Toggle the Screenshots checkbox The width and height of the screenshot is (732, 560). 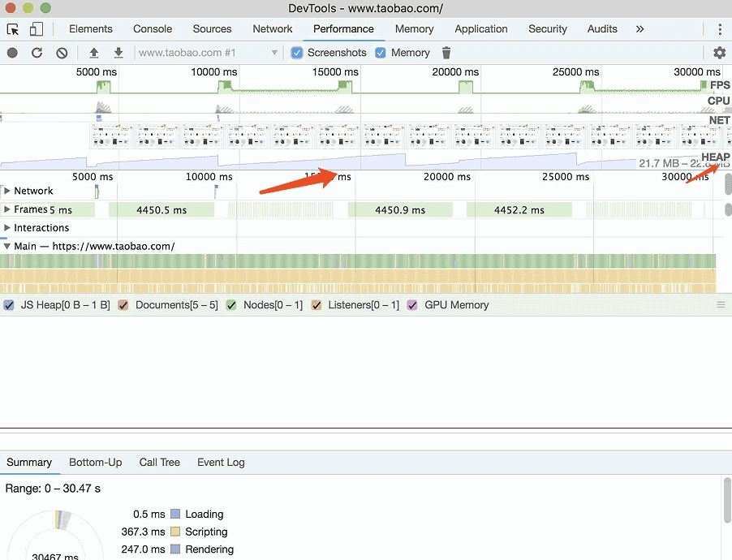click(297, 53)
